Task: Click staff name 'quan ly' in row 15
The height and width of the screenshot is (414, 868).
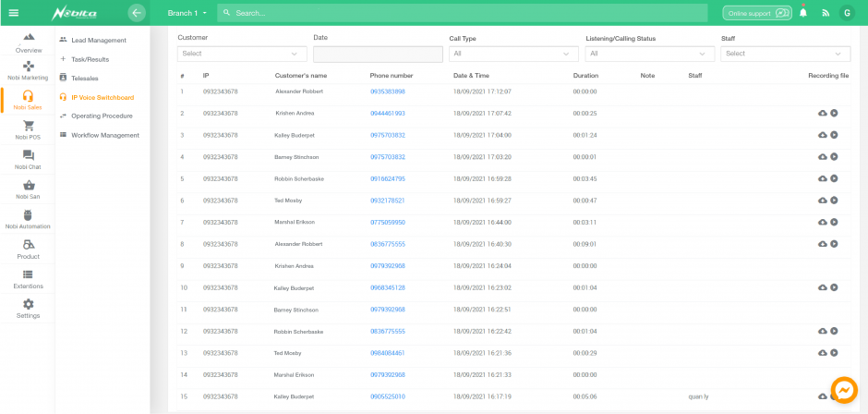Action: pyautogui.click(x=699, y=396)
